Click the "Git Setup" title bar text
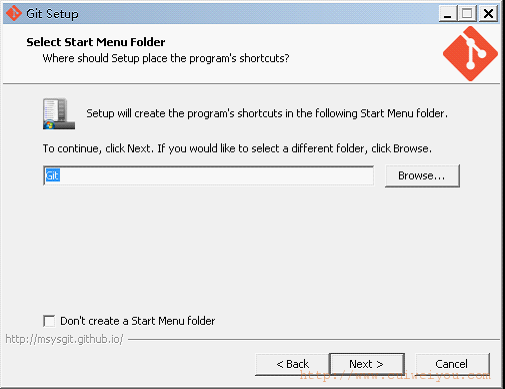Screen dimensions: 505x389 [52, 14]
